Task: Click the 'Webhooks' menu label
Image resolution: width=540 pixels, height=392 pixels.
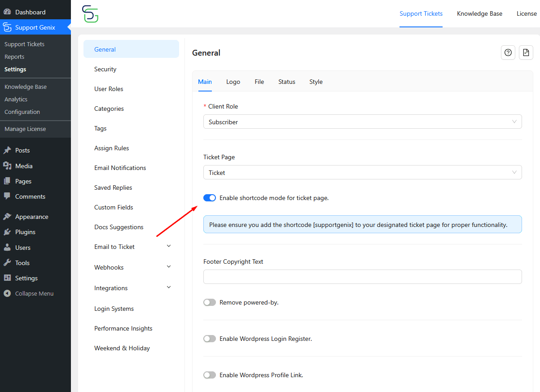Action: click(109, 267)
